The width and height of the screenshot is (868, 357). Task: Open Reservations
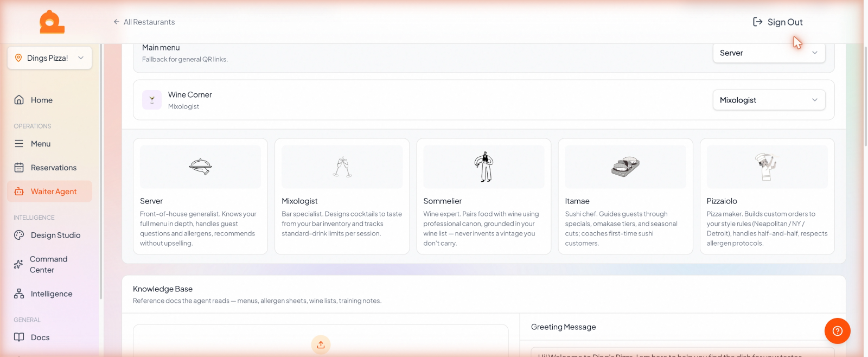click(x=49, y=168)
